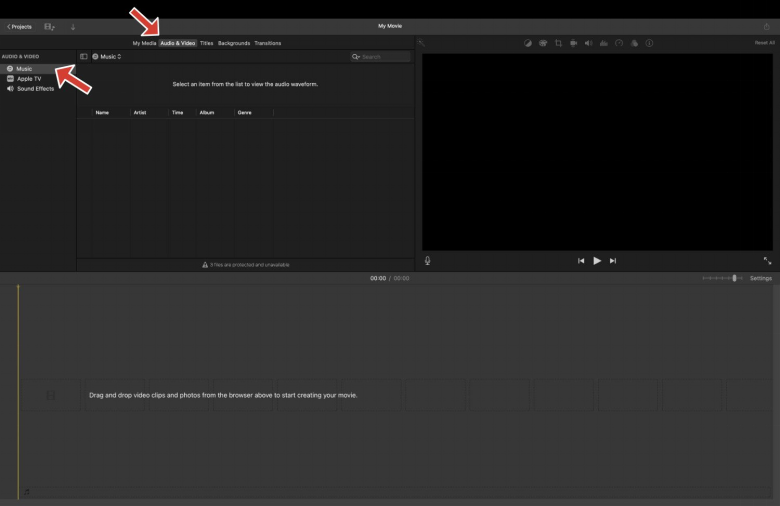Click the voiceover microphone icon
This screenshot has height=506, width=780.
point(427,261)
